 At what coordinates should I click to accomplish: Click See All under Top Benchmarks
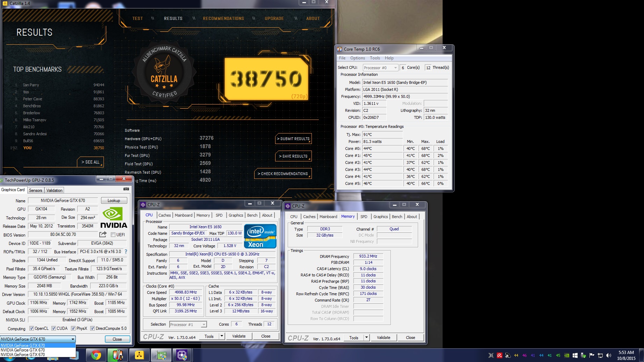[x=90, y=162]
